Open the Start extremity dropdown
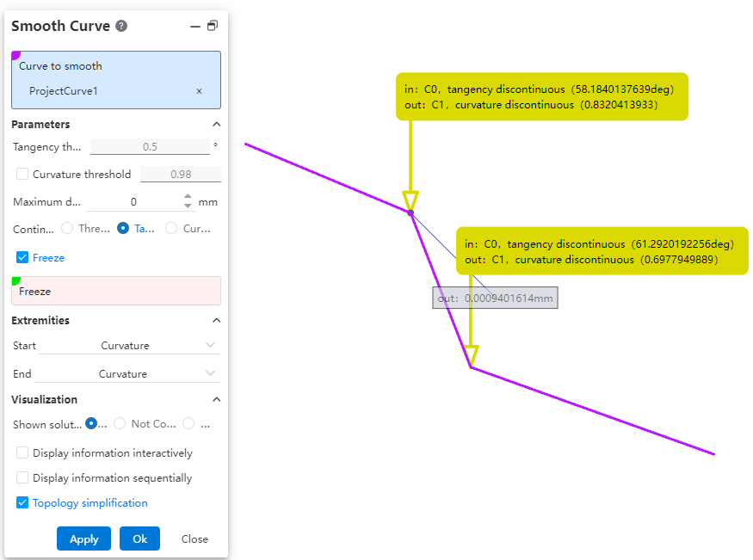The width and height of the screenshot is (753, 560). [129, 346]
